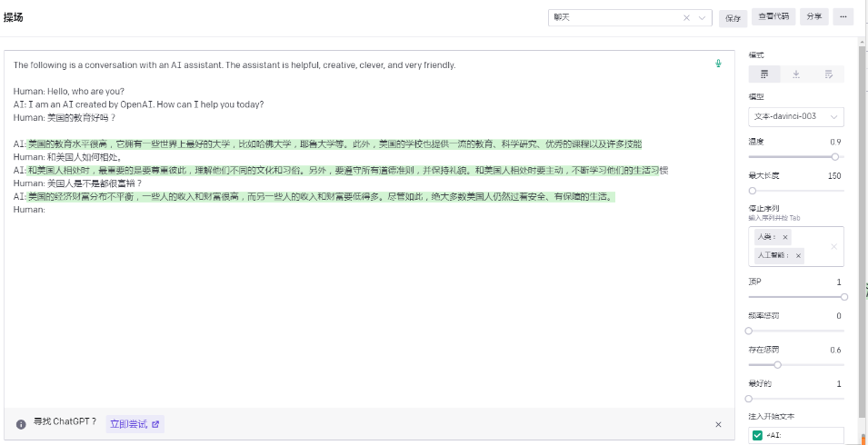Adjust the 最大长度 slider handle
This screenshot has height=445, width=868.
[x=753, y=191]
